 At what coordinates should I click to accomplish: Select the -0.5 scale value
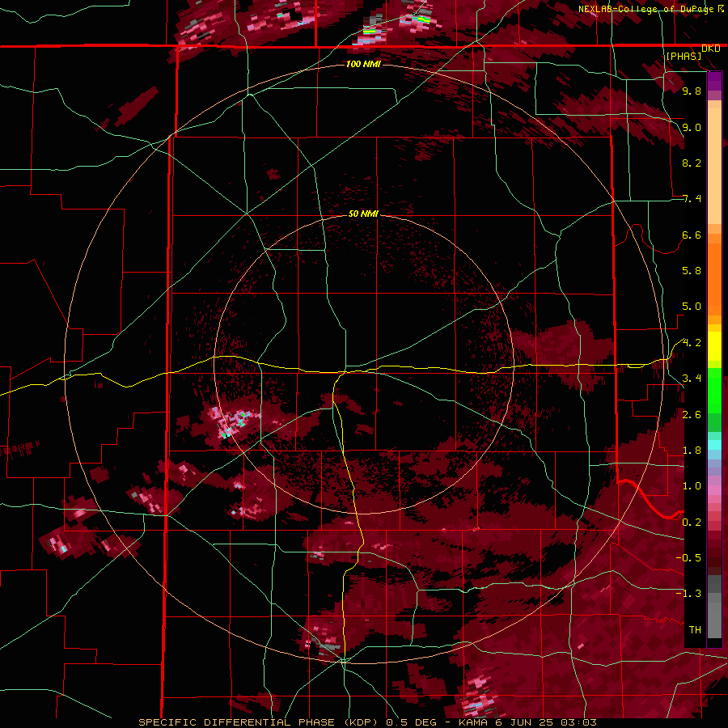click(688, 558)
